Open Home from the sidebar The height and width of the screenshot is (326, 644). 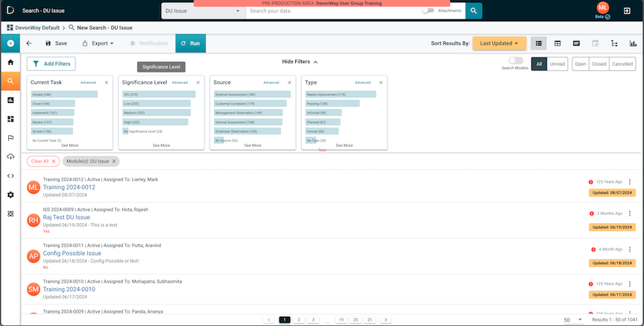pyautogui.click(x=10, y=63)
